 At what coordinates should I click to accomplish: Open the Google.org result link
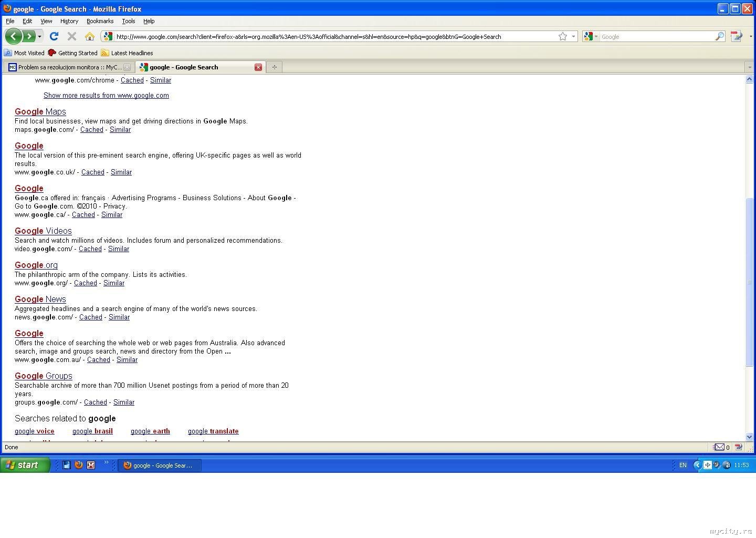coord(36,265)
